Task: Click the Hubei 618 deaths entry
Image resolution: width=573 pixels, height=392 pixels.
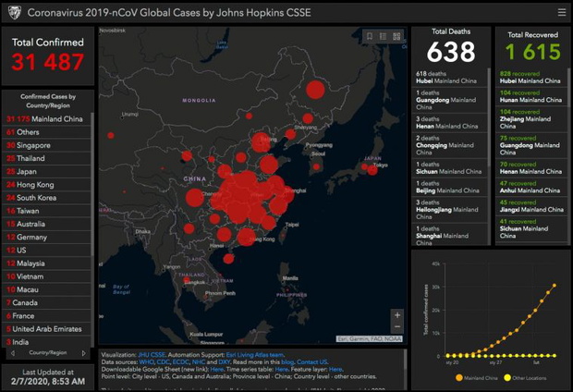Action: pyautogui.click(x=449, y=77)
